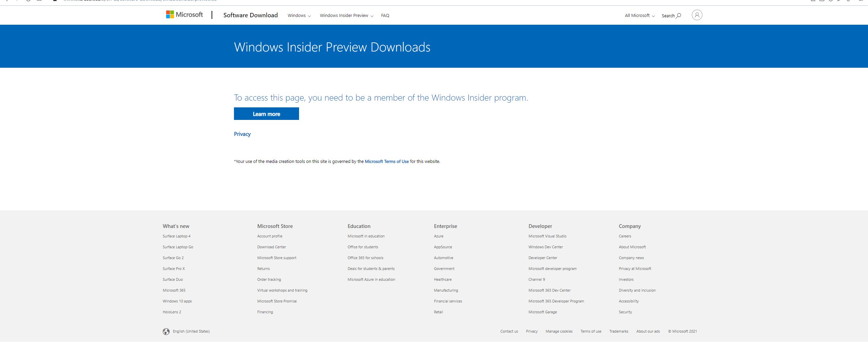This screenshot has width=868, height=357.
Task: Open Microsoft Visual Studio link
Action: point(548,236)
